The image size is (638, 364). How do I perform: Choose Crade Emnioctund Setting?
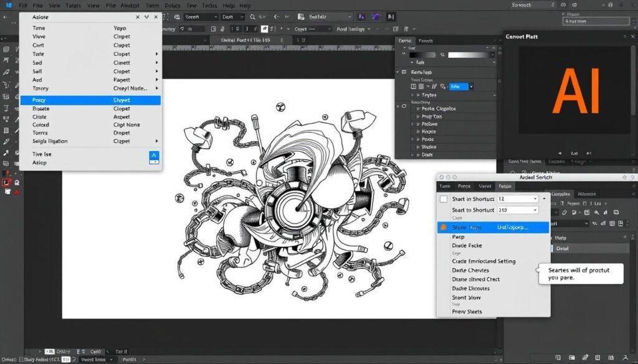[483, 261]
